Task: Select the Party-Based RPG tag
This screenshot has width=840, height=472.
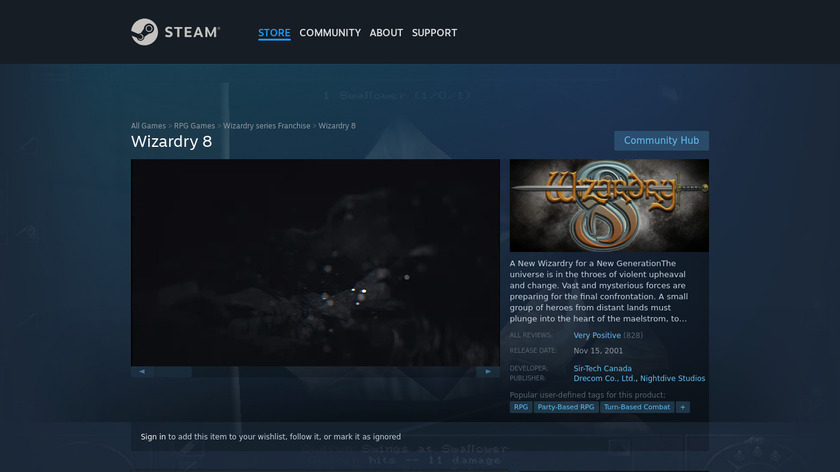Action: [x=566, y=407]
